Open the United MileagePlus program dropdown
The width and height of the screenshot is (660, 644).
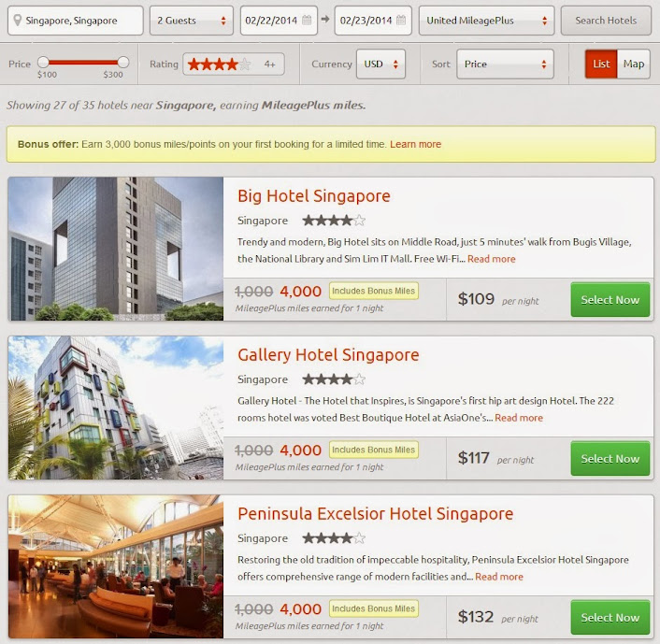point(486,21)
